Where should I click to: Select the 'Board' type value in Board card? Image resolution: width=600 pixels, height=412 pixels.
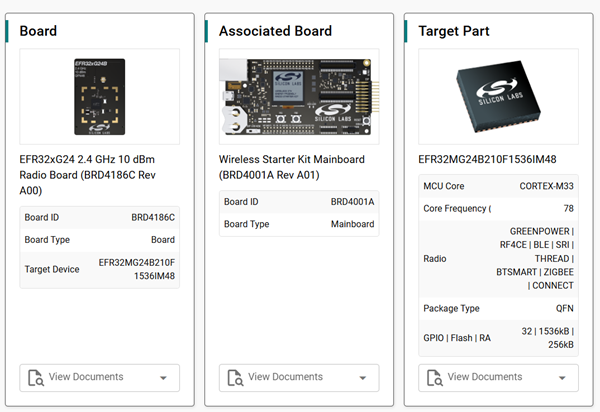coord(163,240)
